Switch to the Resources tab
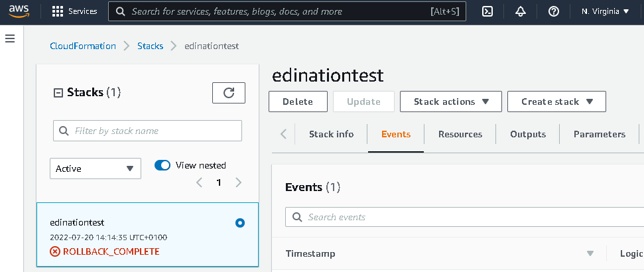This screenshot has height=272, width=644. [x=460, y=135]
